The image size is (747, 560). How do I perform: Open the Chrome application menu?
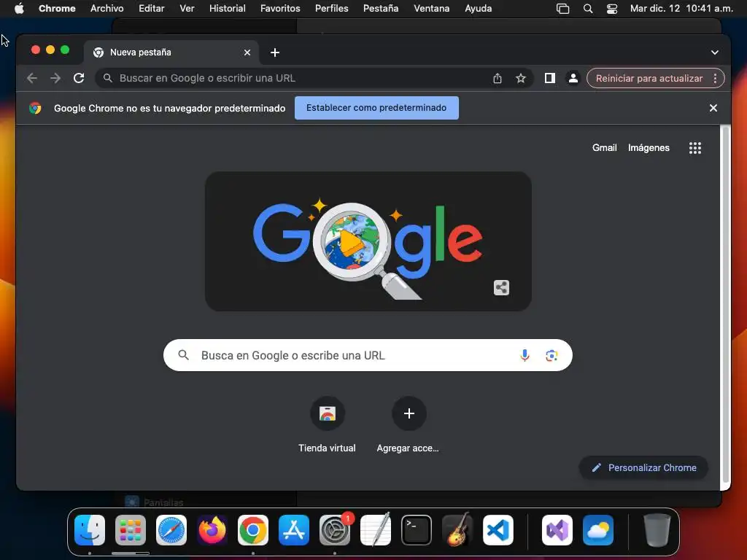pyautogui.click(x=57, y=8)
